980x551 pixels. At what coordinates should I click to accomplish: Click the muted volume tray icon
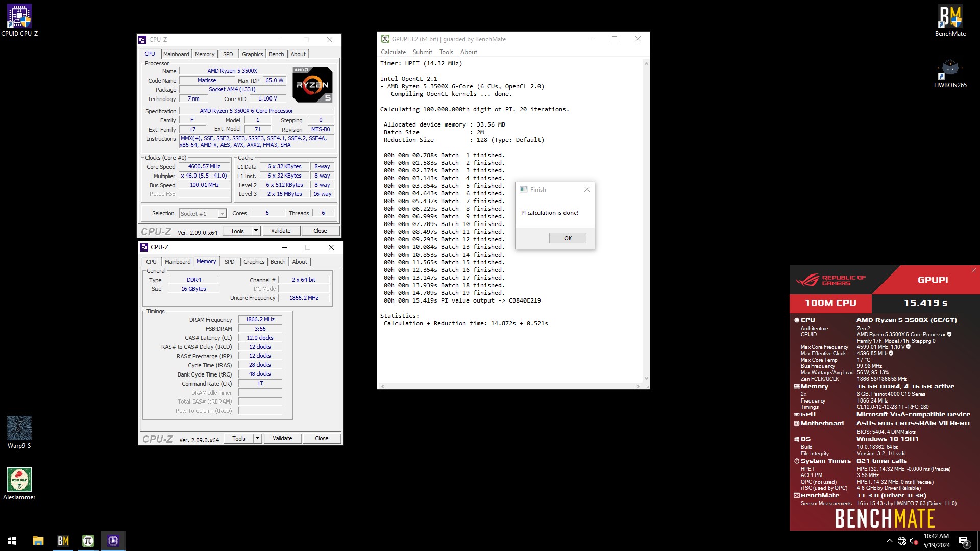914,541
